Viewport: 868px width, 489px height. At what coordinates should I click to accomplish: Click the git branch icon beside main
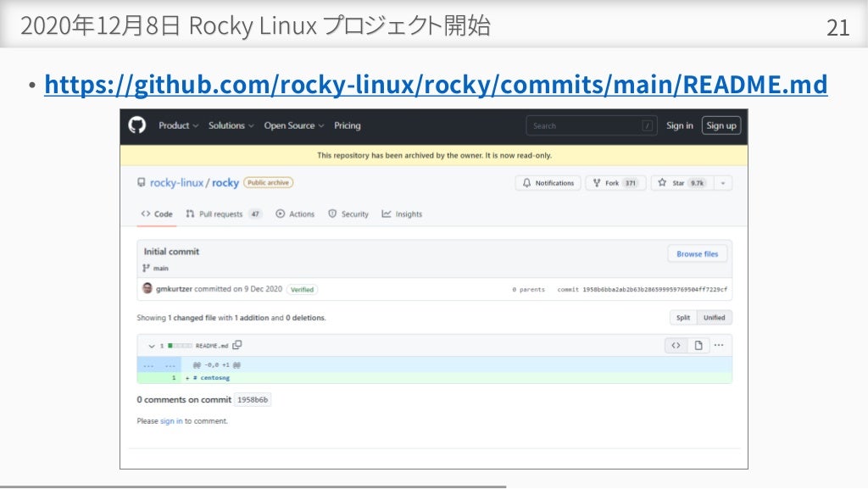(146, 269)
